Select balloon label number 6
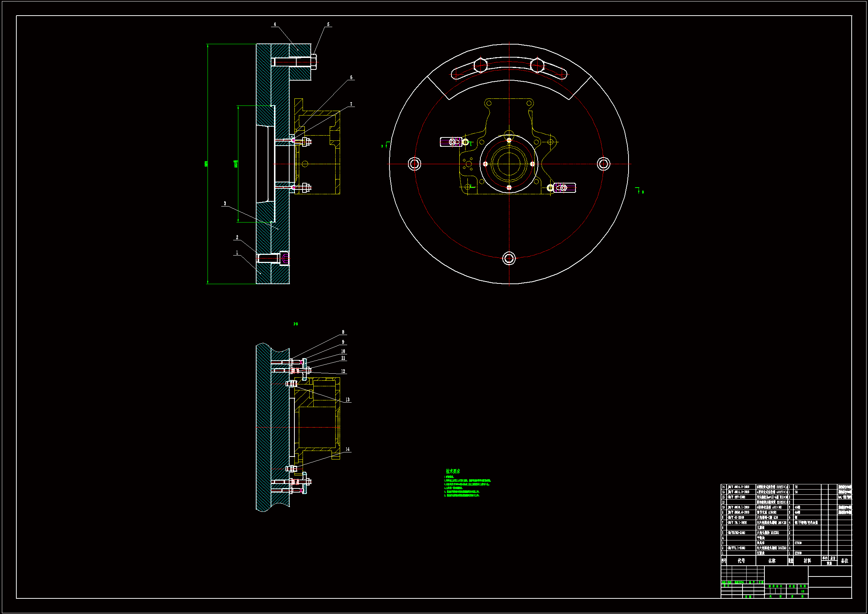Viewport: 868px width, 614px height. pyautogui.click(x=351, y=77)
